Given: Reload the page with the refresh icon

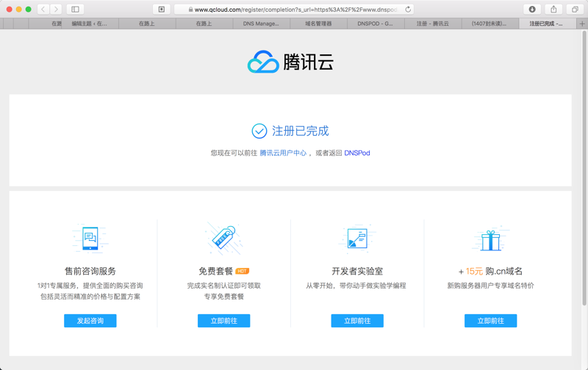Looking at the screenshot, I should point(408,10).
